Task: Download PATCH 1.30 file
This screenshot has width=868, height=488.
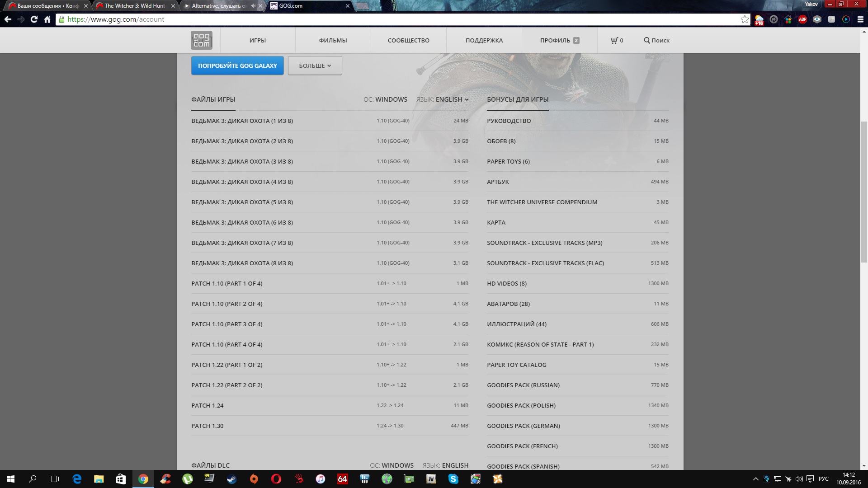Action: 208,426
